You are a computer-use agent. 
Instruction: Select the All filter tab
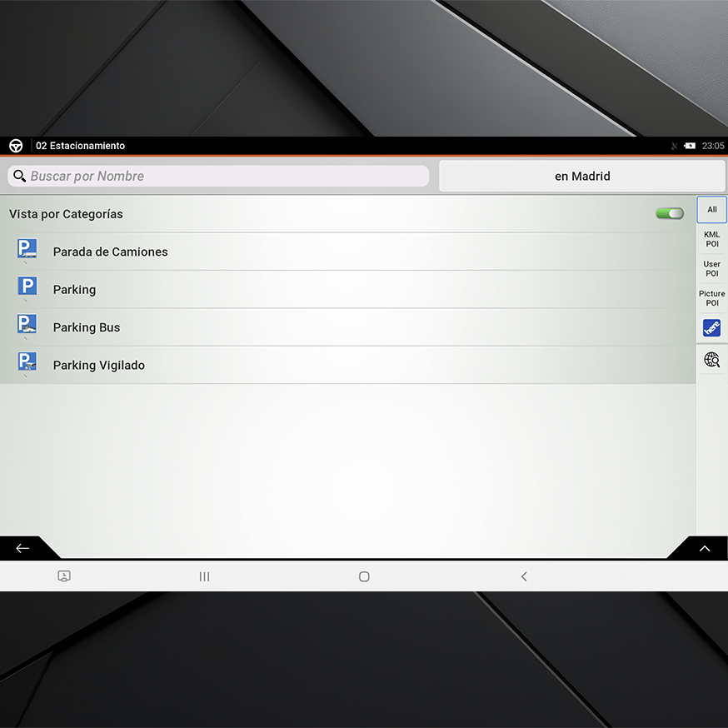(x=711, y=210)
